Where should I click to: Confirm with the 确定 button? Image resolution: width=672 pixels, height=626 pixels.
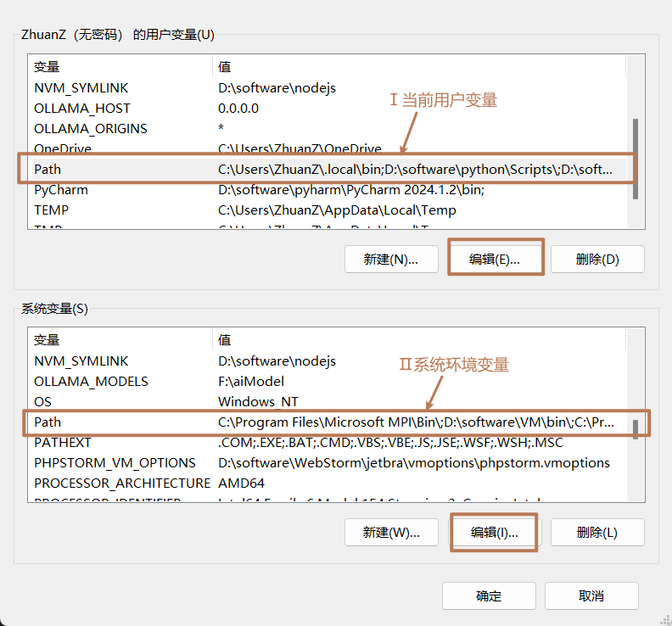489,595
